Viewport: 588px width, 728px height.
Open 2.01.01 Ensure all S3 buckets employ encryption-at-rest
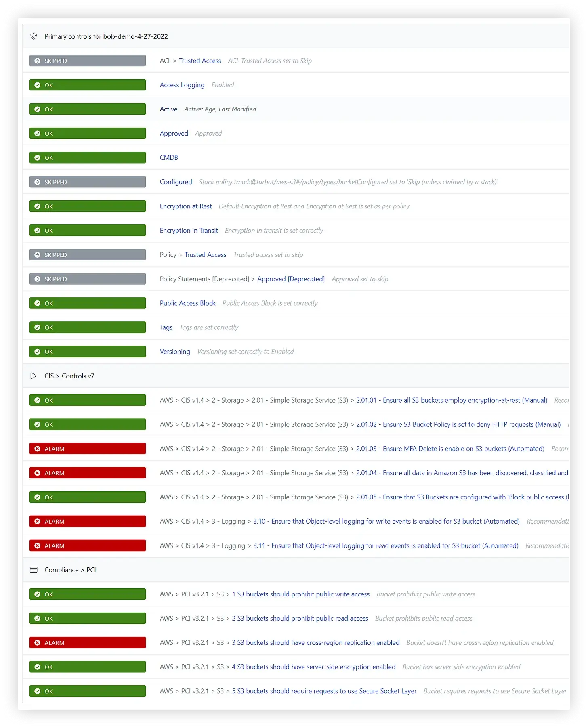coord(451,400)
